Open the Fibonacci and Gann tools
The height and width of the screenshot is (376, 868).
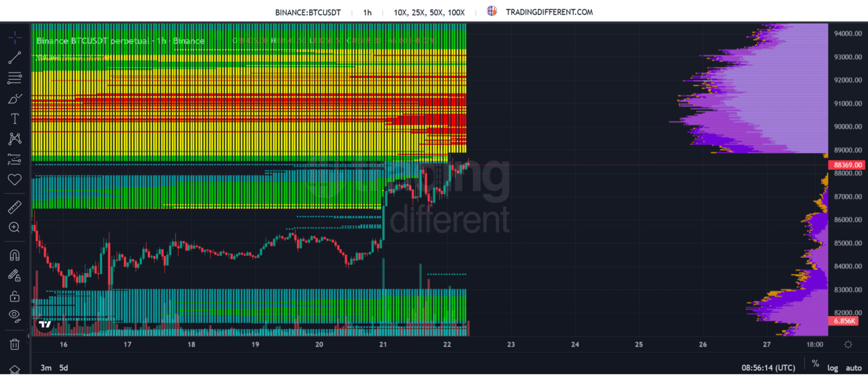coord(15,79)
